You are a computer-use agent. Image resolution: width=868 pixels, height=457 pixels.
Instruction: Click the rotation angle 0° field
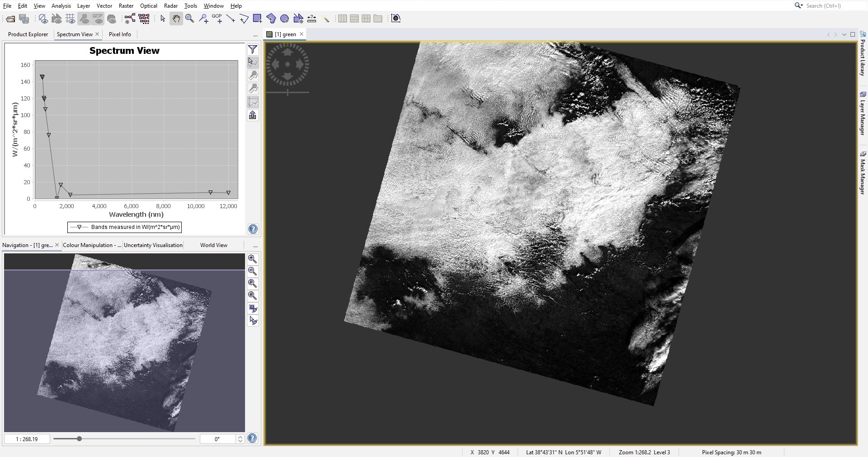[218, 439]
